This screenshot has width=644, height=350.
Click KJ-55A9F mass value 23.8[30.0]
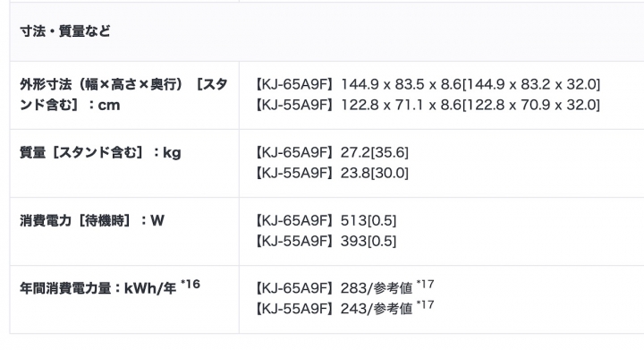(374, 173)
